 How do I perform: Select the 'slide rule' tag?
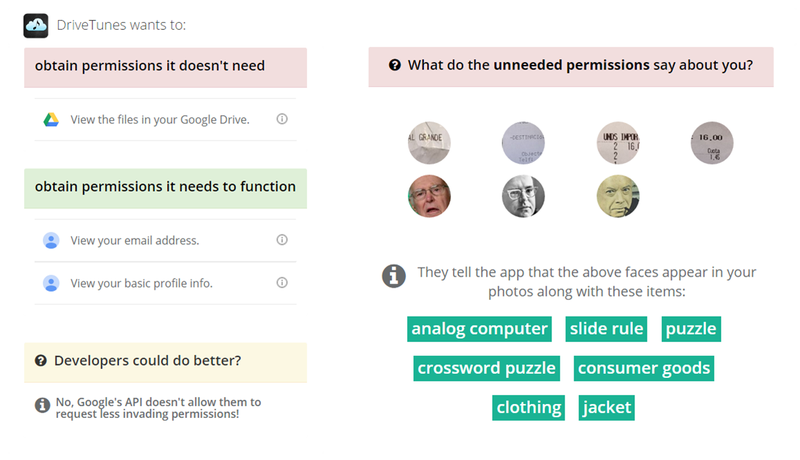pyautogui.click(x=607, y=329)
